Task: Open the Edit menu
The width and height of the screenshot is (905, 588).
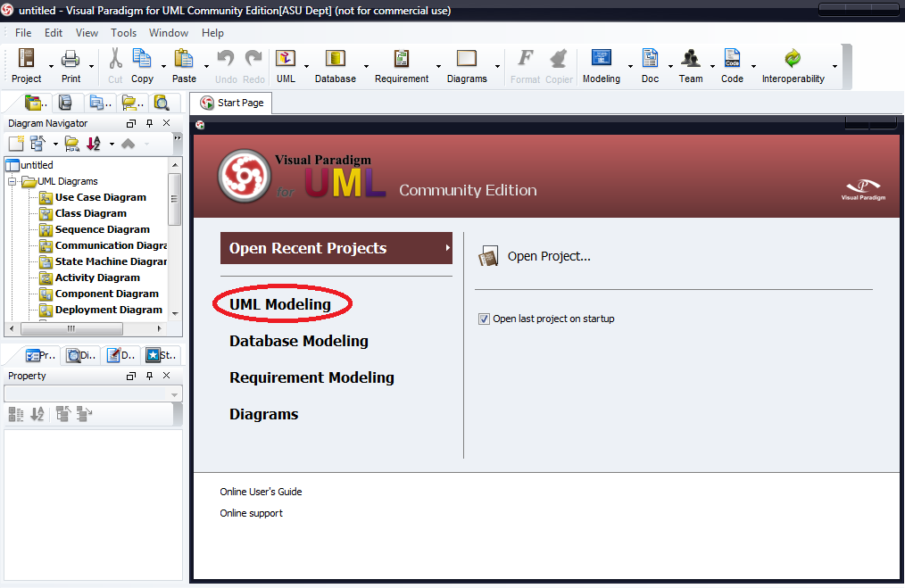Action: click(53, 33)
